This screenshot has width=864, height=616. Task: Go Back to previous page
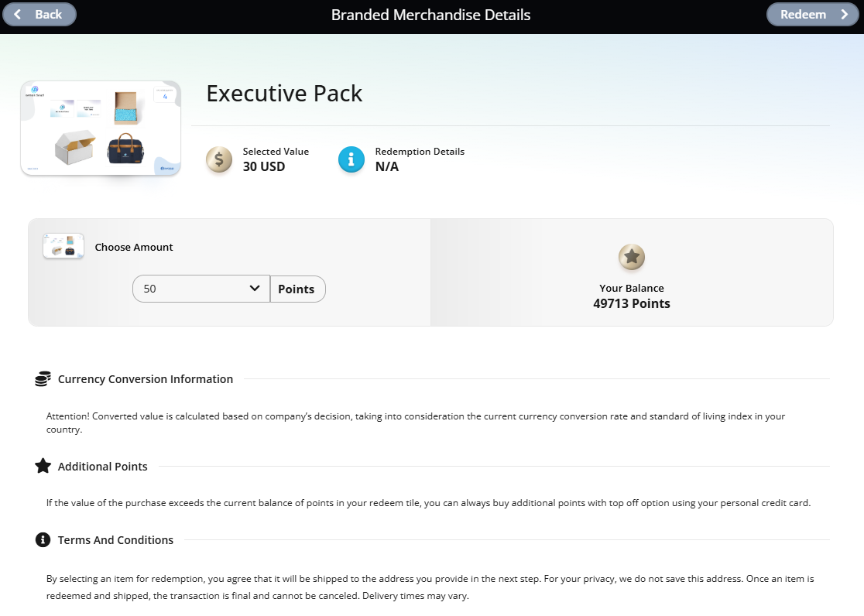tap(39, 15)
